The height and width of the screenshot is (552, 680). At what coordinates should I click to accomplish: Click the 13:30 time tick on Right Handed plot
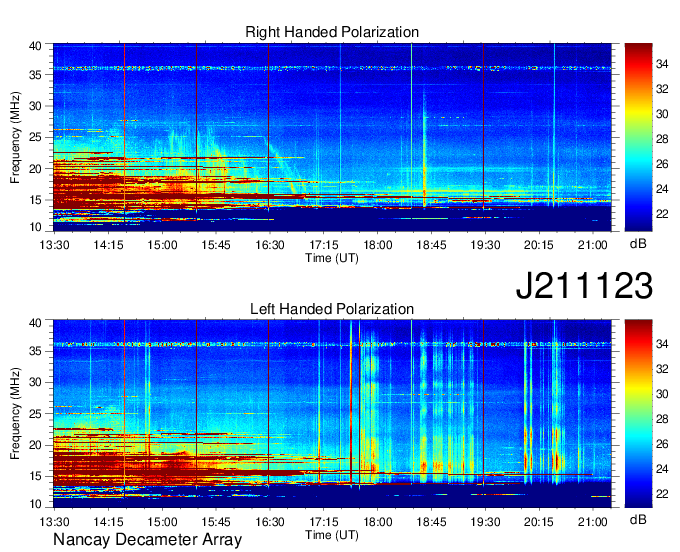click(54, 245)
